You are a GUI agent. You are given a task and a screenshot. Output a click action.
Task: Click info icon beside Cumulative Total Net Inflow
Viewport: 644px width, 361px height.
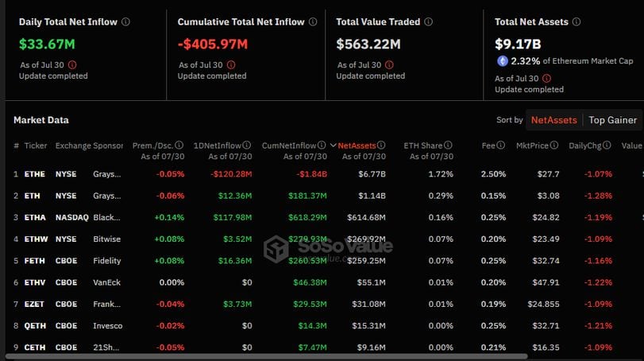(313, 21)
